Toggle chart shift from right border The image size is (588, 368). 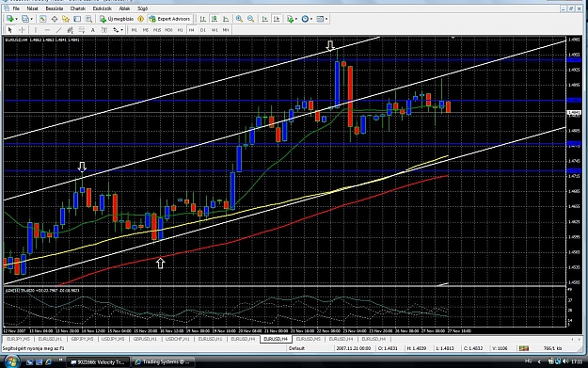click(277, 19)
